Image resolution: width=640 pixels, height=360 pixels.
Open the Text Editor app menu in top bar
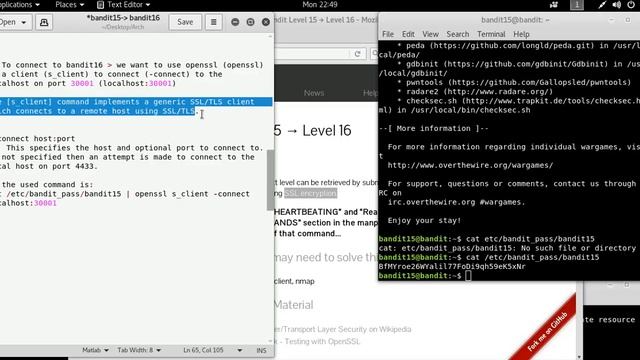[124, 5]
